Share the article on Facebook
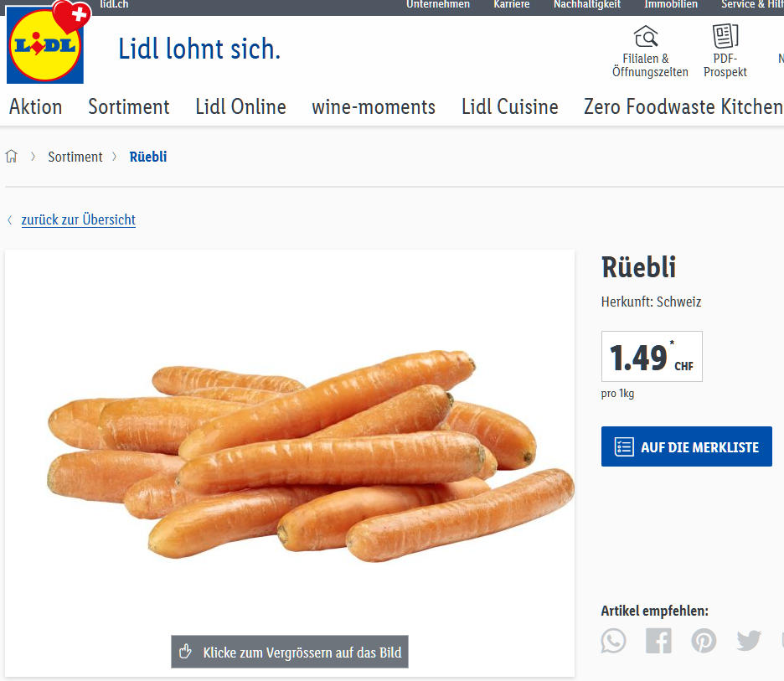784x681 pixels. tap(658, 641)
